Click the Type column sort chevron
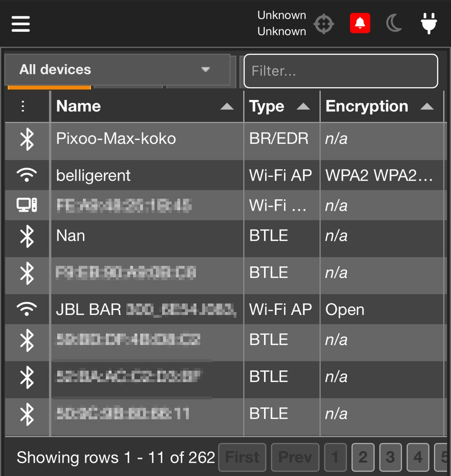Screen dimensions: 451x476 pos(304,106)
